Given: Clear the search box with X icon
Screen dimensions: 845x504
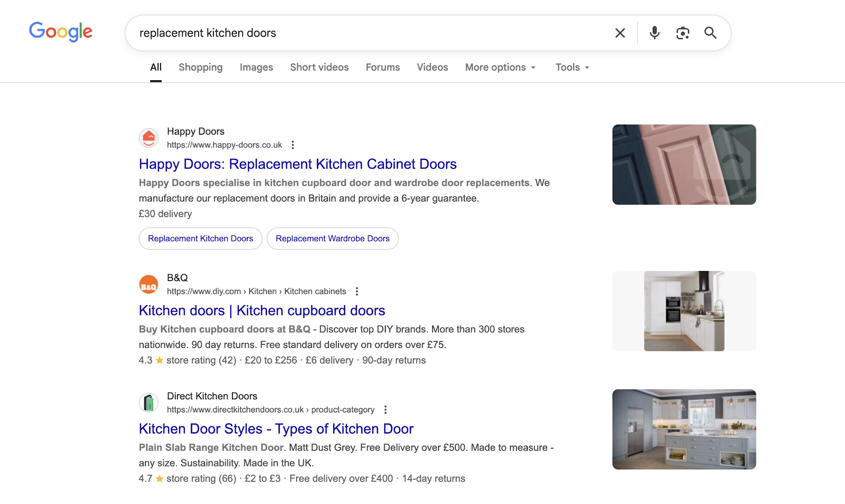Looking at the screenshot, I should pos(620,33).
